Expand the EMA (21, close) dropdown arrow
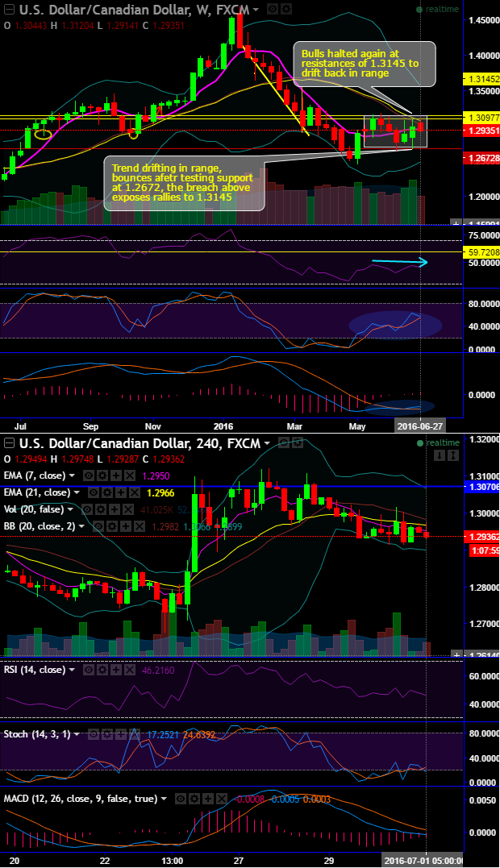Image resolution: width=500 pixels, height=868 pixels. 77,492
